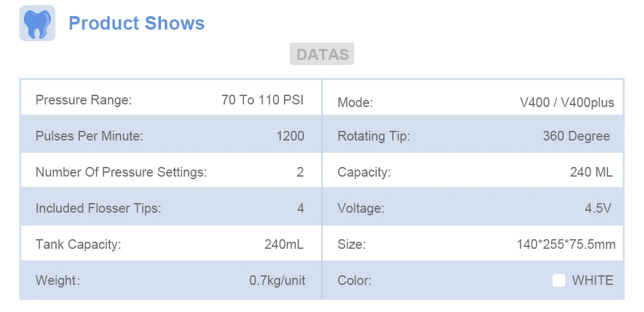Click the DATAS badge button
This screenshot has height=312, width=644.
(322, 54)
